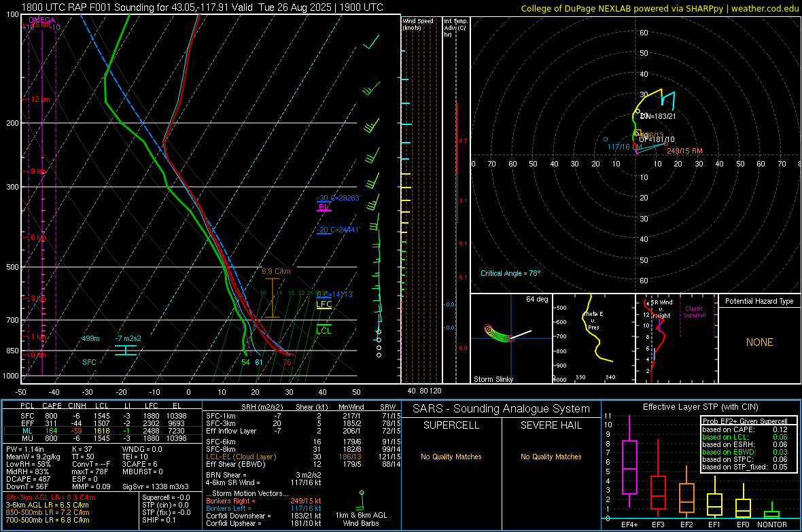The height and width of the screenshot is (532, 802).
Task: Click the SARS SUPERCELL column heading
Action: pyautogui.click(x=451, y=425)
